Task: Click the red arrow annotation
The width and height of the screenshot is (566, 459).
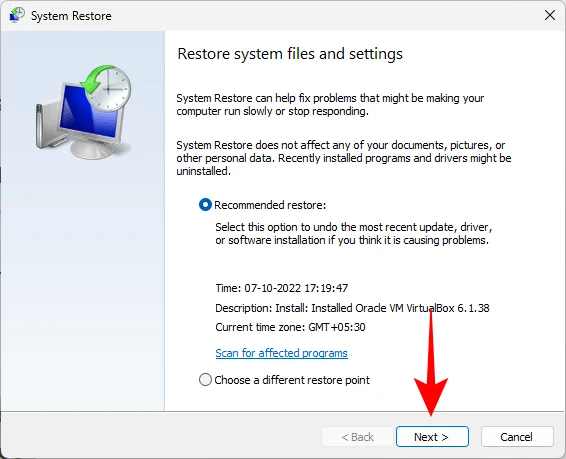Action: click(x=431, y=362)
